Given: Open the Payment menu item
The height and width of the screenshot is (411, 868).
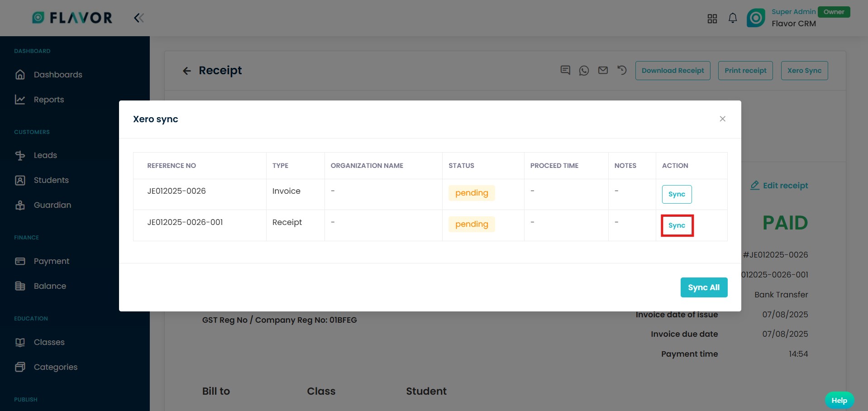Looking at the screenshot, I should click(x=51, y=261).
